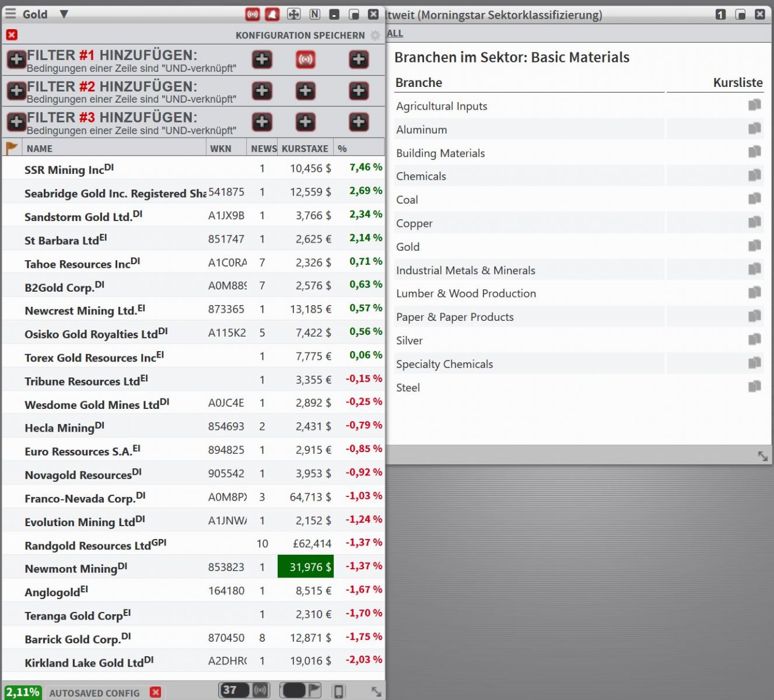Image resolution: width=774 pixels, height=700 pixels.
Task: Open the Kursliste icon for Industrial Metals & Minerals
Action: click(755, 269)
